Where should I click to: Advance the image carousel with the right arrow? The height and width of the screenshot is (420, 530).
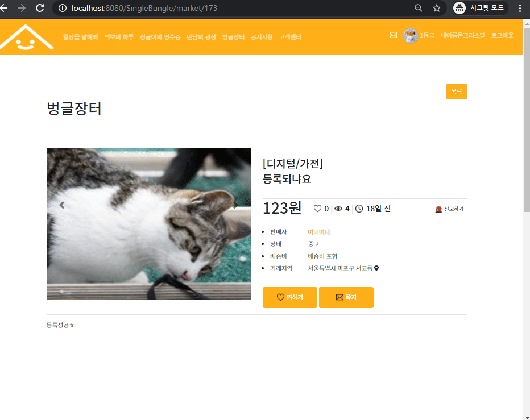click(x=235, y=205)
